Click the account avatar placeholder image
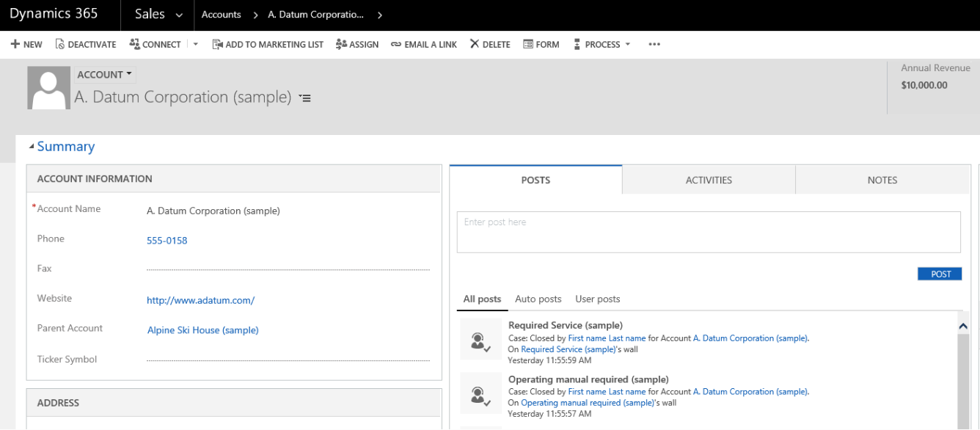The width and height of the screenshot is (980, 430). (x=48, y=88)
